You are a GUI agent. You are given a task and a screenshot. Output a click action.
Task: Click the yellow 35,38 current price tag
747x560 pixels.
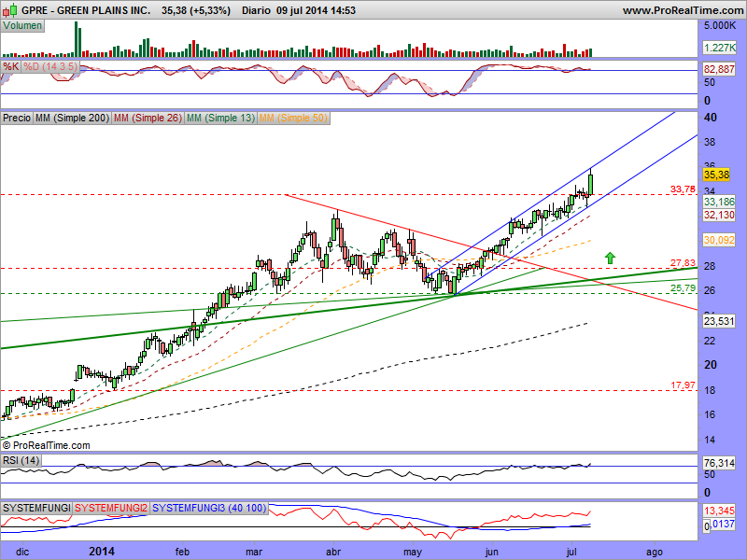tap(716, 175)
